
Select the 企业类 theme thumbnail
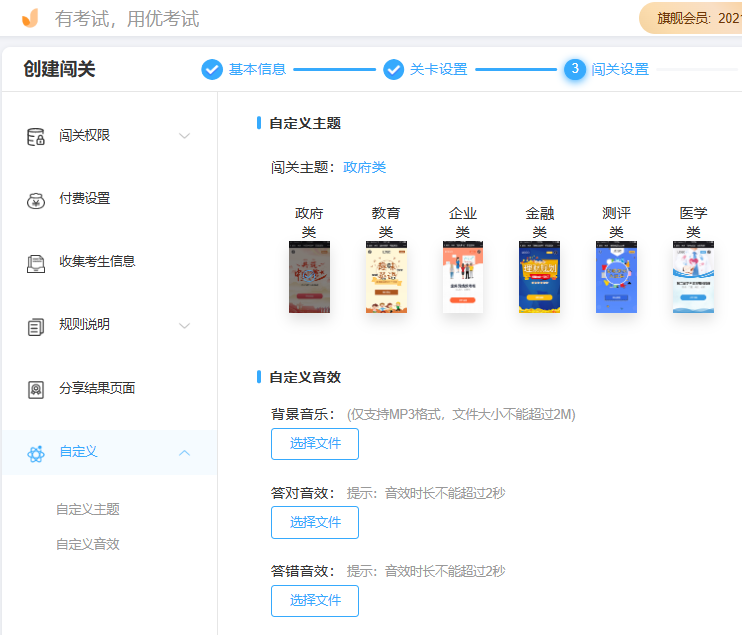[463, 277]
